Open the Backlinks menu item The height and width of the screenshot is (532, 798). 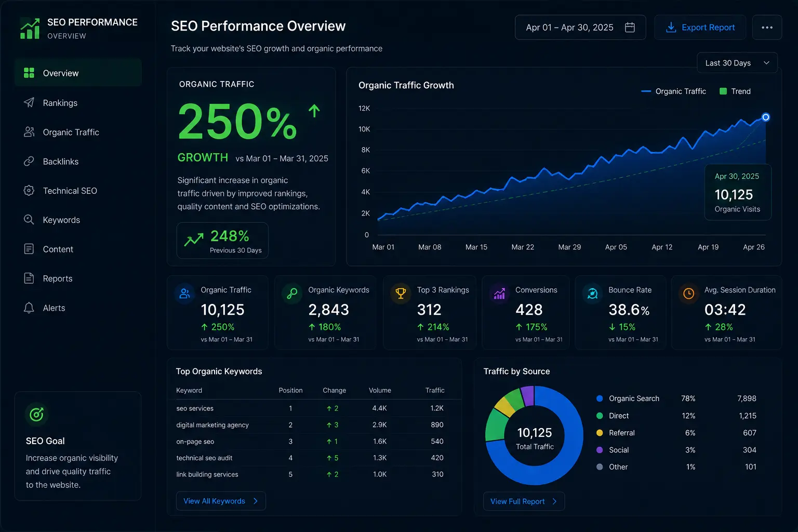tap(78, 162)
